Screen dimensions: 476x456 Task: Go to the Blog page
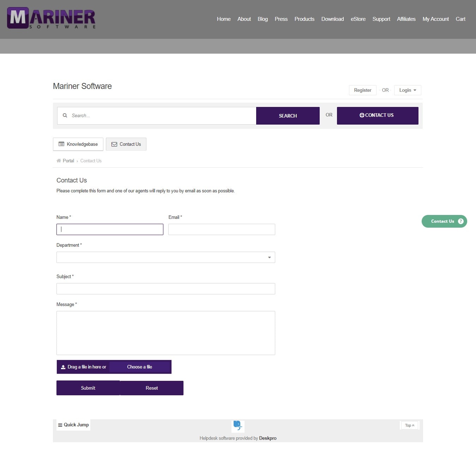tap(263, 19)
